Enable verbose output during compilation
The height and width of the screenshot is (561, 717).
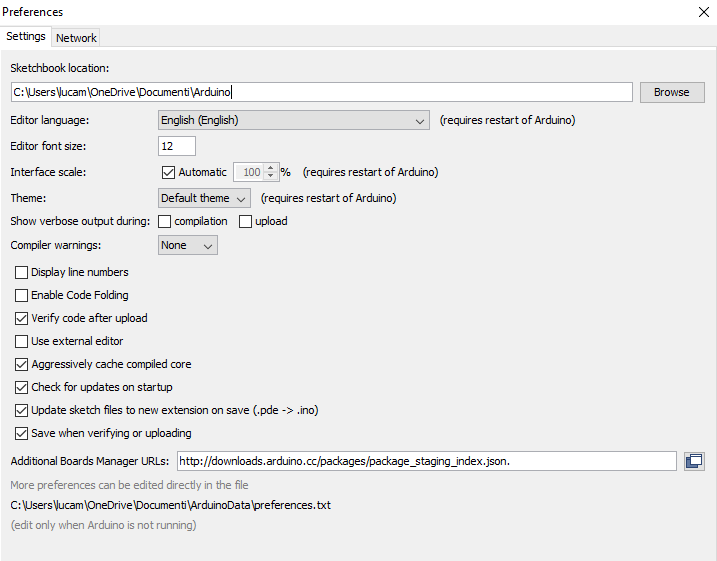166,221
